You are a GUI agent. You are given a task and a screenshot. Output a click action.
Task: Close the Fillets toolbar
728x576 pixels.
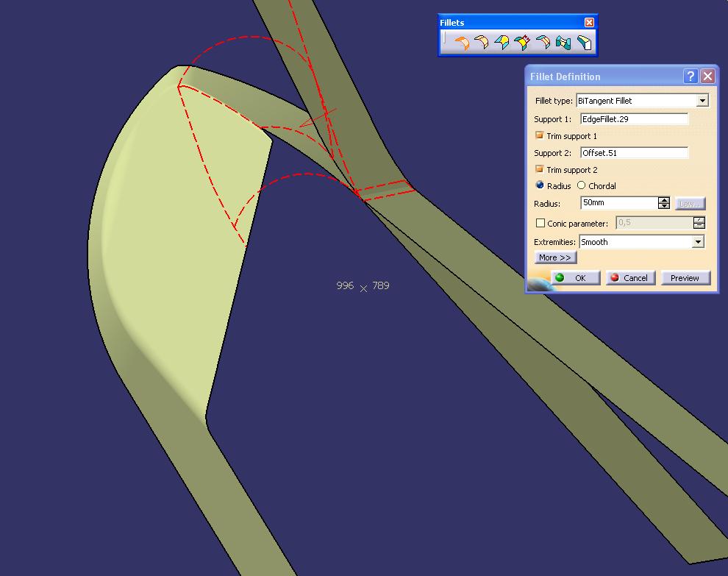[x=589, y=22]
